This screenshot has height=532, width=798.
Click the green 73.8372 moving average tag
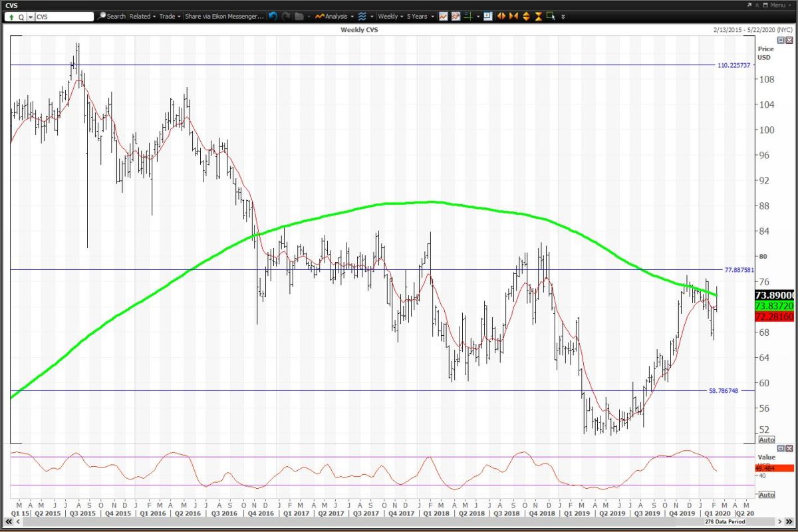point(775,306)
